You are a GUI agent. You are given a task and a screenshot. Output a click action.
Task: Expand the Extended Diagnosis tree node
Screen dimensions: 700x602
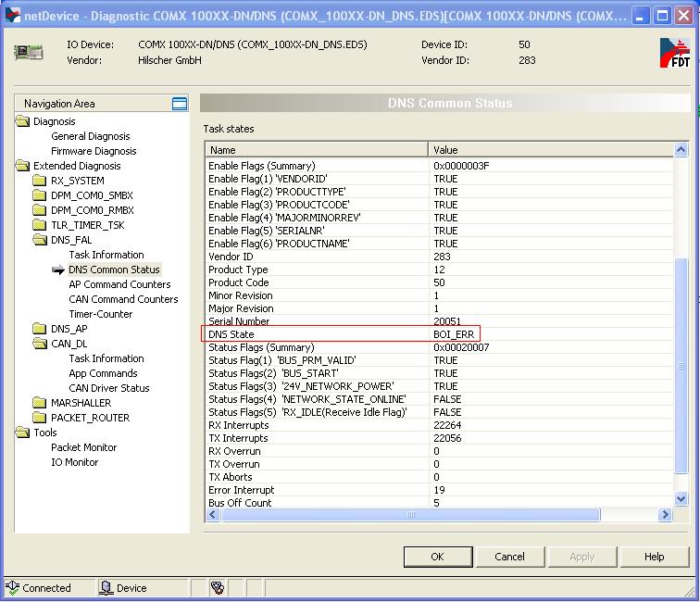click(x=23, y=166)
